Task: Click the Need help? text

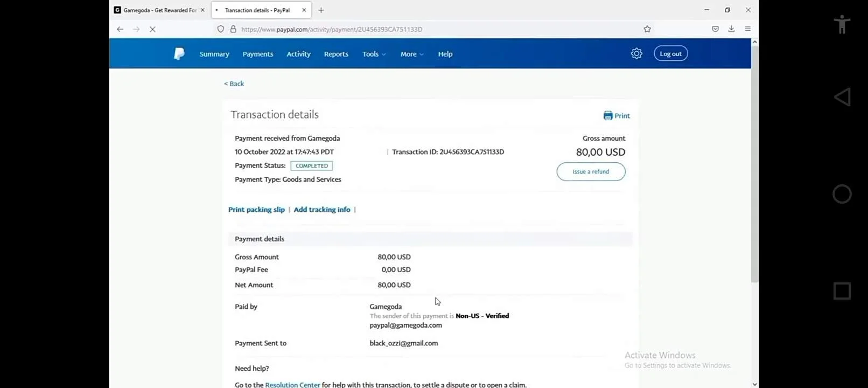Action: click(x=252, y=369)
